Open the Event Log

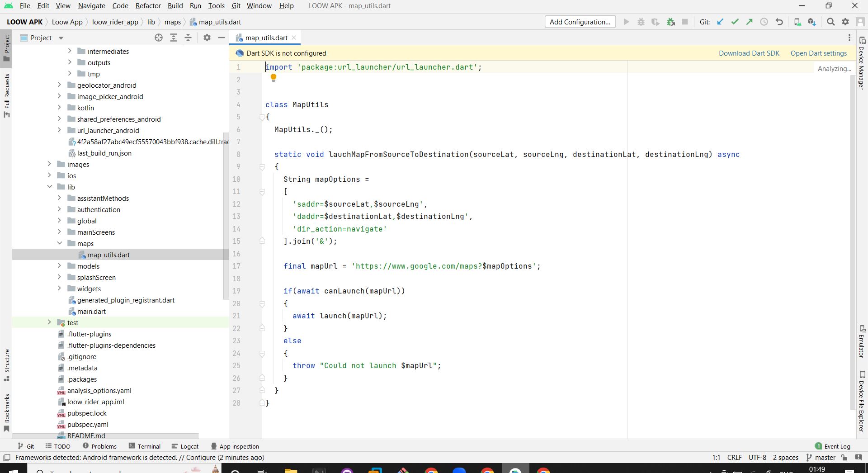833,446
